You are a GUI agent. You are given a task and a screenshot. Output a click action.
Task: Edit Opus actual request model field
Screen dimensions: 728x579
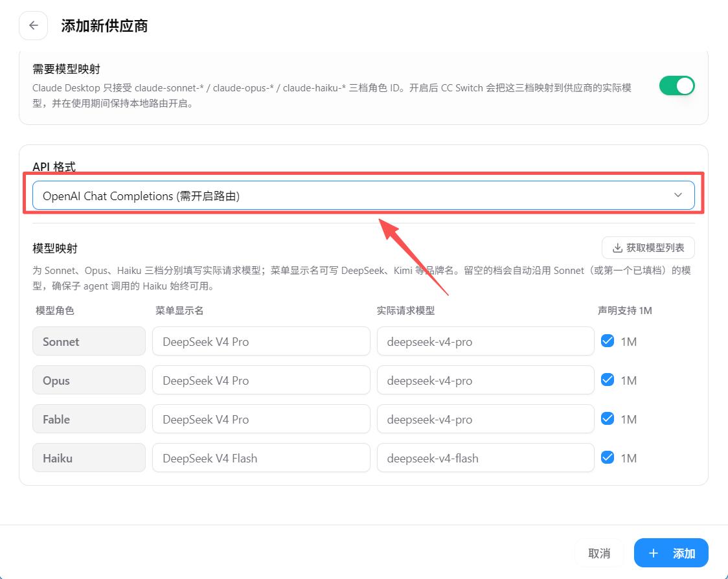click(x=486, y=380)
